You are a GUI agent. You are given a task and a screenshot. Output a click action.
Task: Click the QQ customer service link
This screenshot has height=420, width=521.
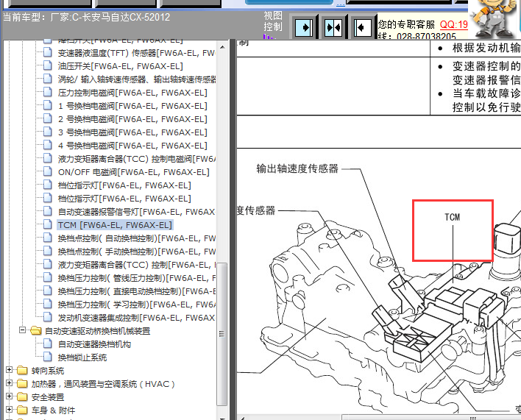(453, 24)
